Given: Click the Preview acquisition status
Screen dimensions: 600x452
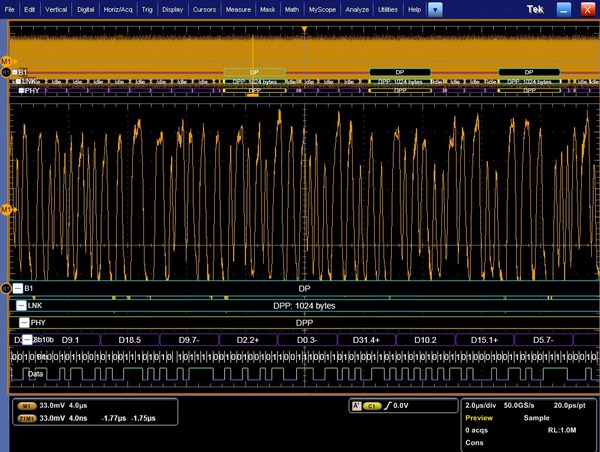Looking at the screenshot, I should (x=479, y=418).
